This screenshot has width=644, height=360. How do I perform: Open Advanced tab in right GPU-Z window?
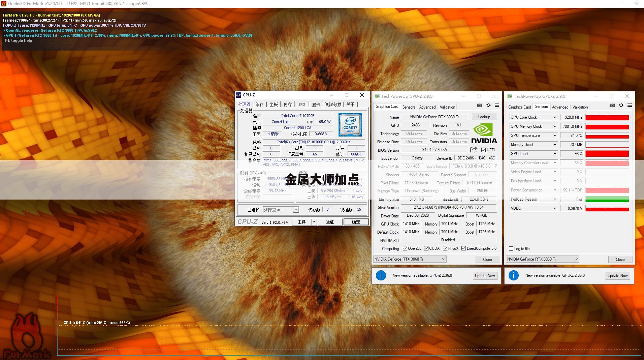560,107
